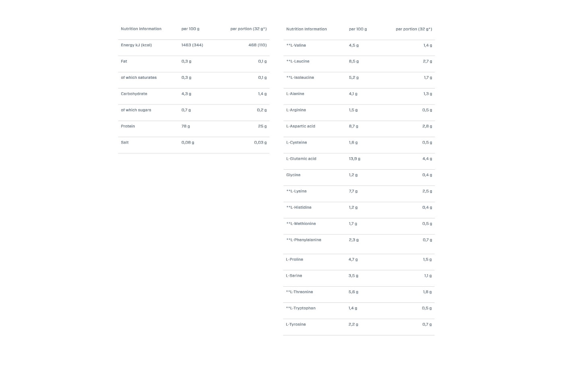Click the L-Tyrosine row label

tap(296, 325)
